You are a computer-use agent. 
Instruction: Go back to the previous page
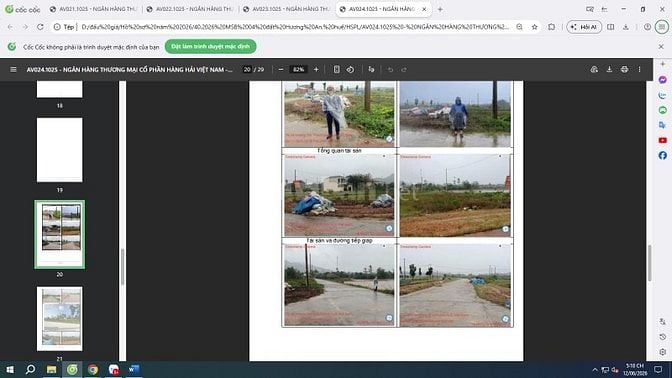click(x=10, y=27)
